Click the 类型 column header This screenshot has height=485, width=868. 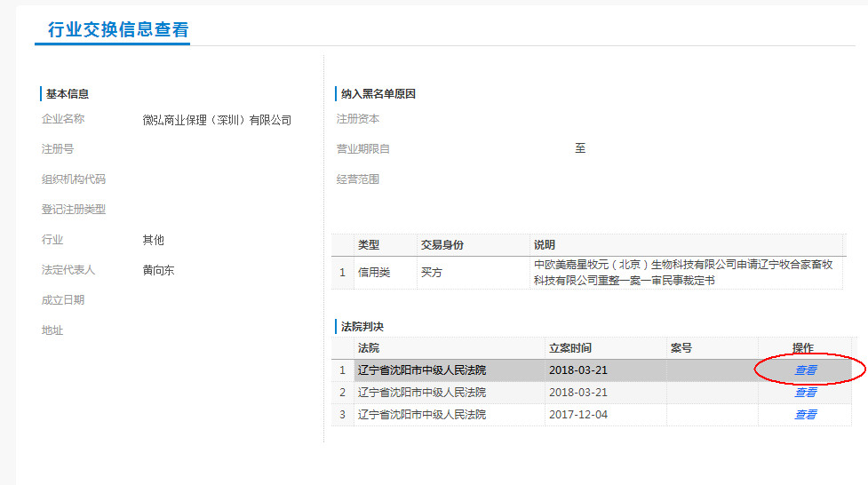[368, 244]
